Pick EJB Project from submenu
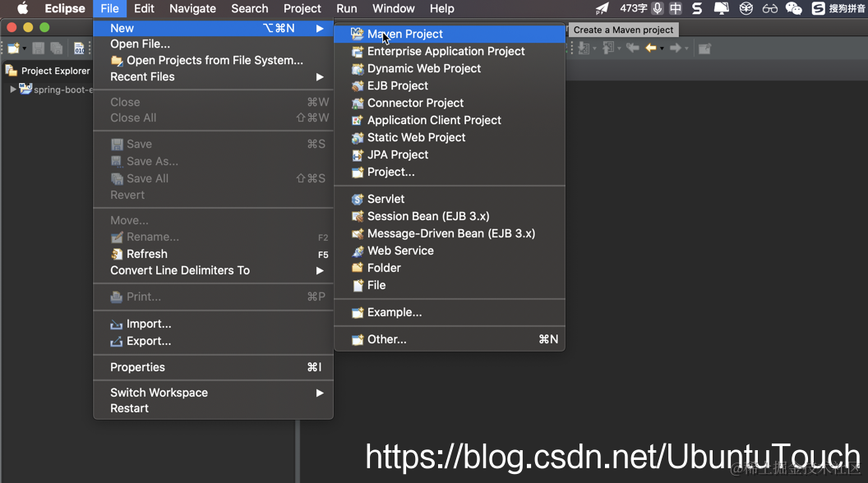 tap(450, 85)
